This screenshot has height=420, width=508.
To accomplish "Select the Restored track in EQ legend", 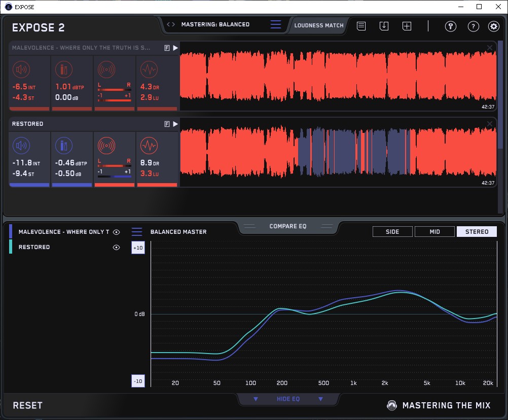I will pos(34,247).
